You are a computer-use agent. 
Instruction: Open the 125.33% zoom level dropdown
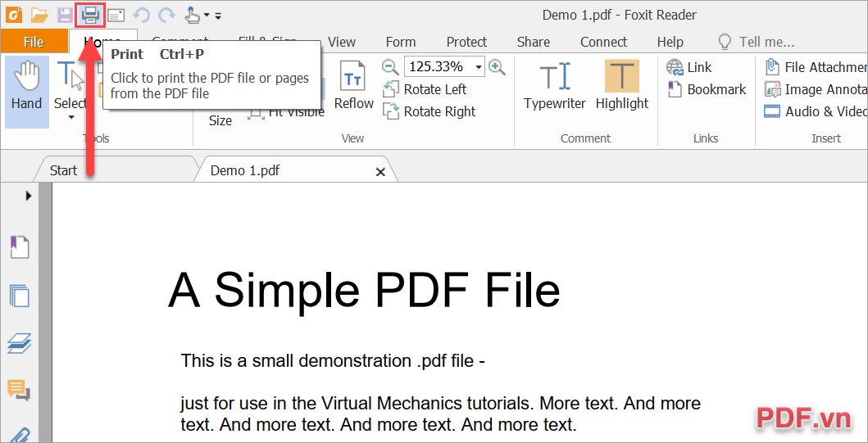pos(479,67)
